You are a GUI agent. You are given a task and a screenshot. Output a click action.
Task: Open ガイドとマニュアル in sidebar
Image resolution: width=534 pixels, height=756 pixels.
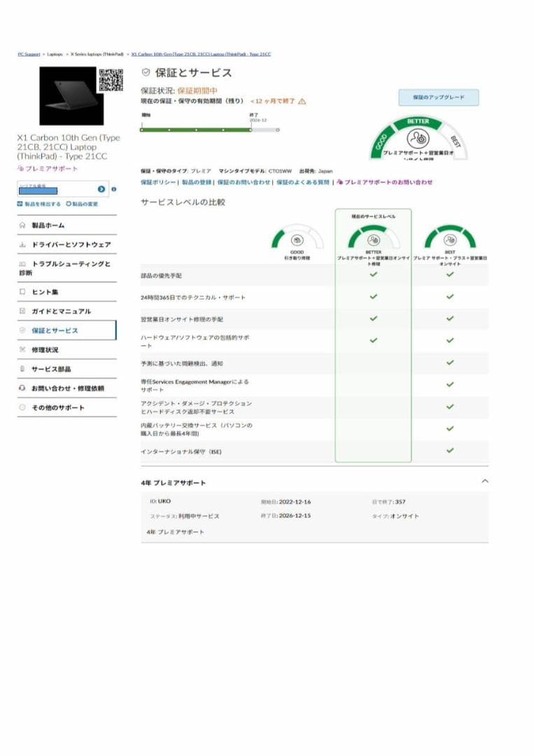67,311
